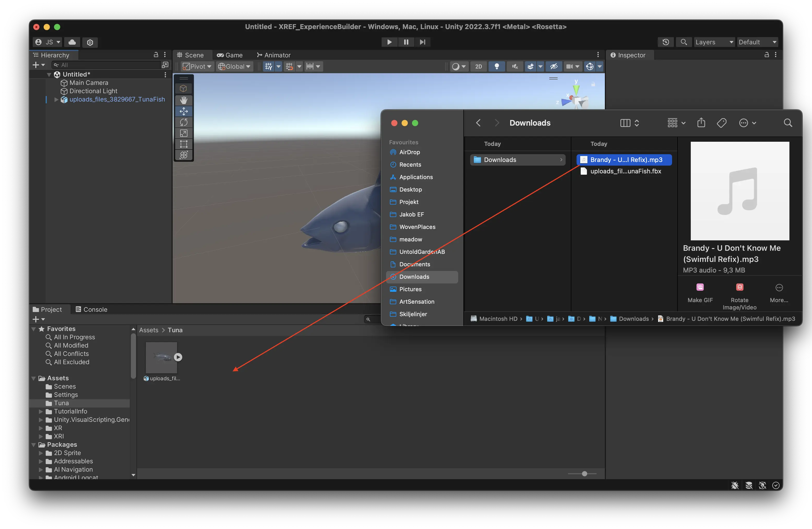Viewport: 812px width, 529px height.
Task: Toggle the Hierarchy panel lock
Action: [x=156, y=55]
